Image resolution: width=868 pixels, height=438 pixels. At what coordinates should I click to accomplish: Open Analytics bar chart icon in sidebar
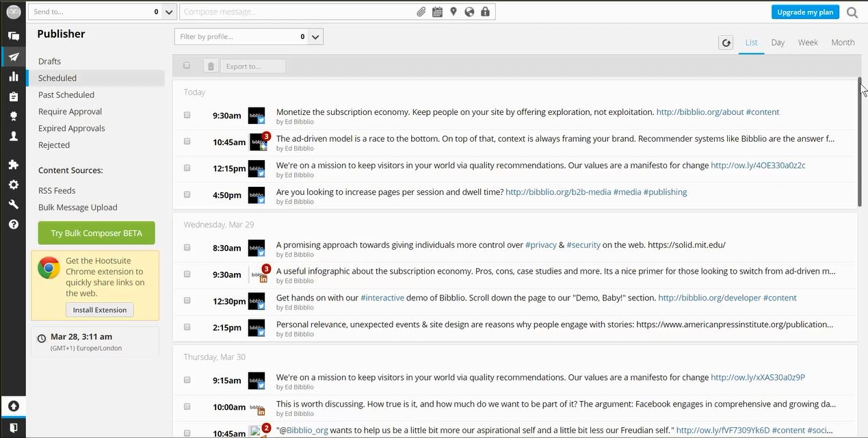[13, 77]
